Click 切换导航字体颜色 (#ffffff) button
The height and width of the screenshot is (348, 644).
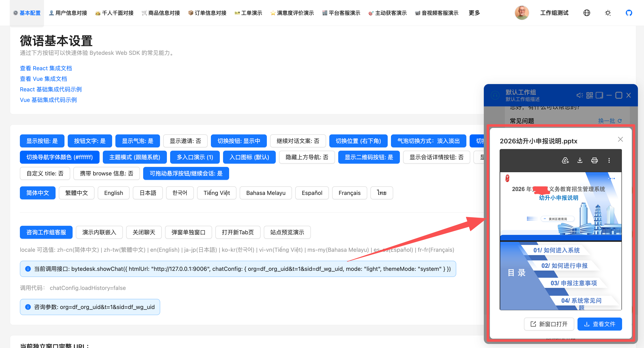(59, 157)
